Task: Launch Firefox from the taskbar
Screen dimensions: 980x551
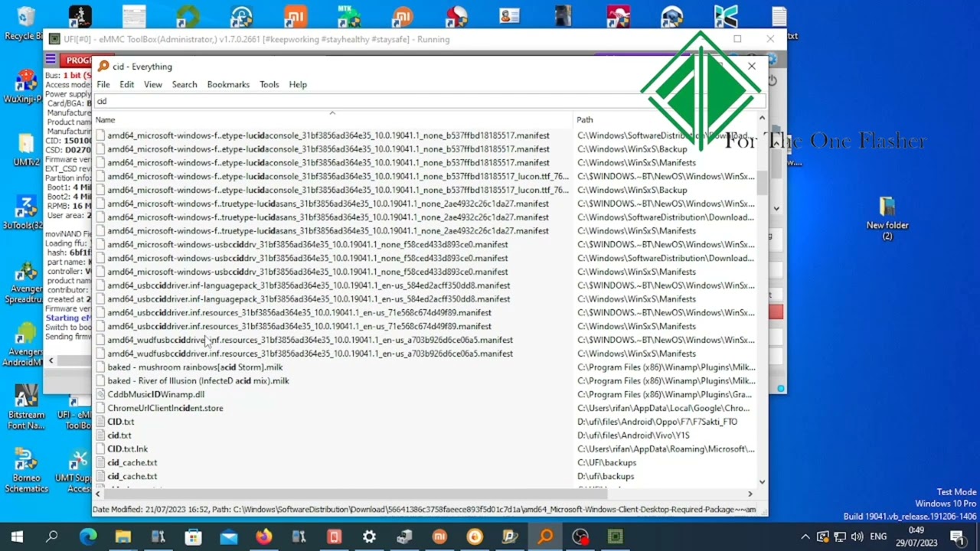Action: pos(263,536)
